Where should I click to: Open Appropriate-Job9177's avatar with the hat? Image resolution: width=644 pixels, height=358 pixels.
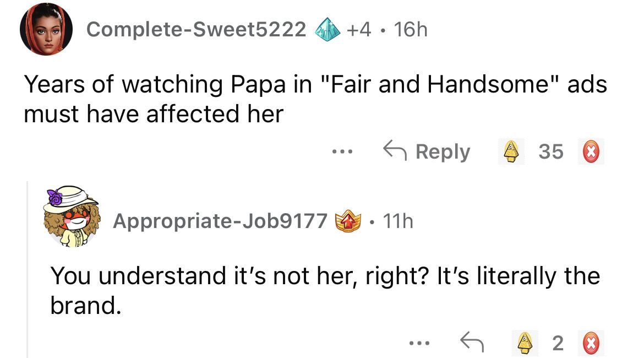pyautogui.click(x=73, y=216)
